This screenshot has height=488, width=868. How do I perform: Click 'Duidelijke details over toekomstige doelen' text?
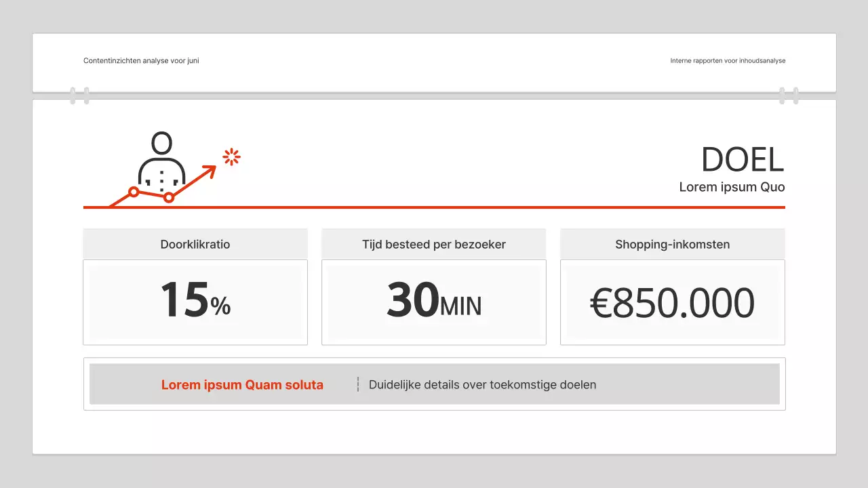point(482,385)
